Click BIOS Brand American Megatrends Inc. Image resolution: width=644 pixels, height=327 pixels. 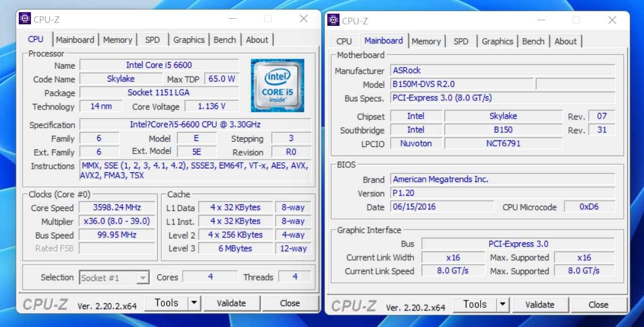pos(503,179)
